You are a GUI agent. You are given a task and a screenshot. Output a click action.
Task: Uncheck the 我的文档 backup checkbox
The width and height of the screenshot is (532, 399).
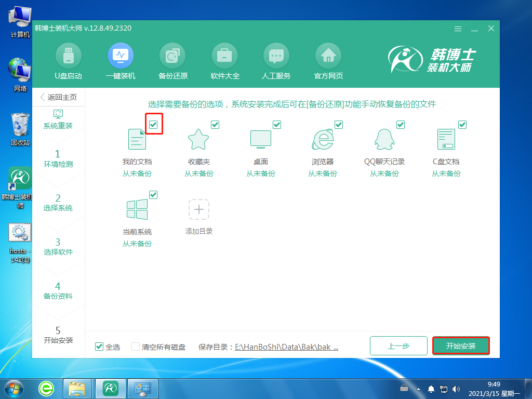coord(153,124)
